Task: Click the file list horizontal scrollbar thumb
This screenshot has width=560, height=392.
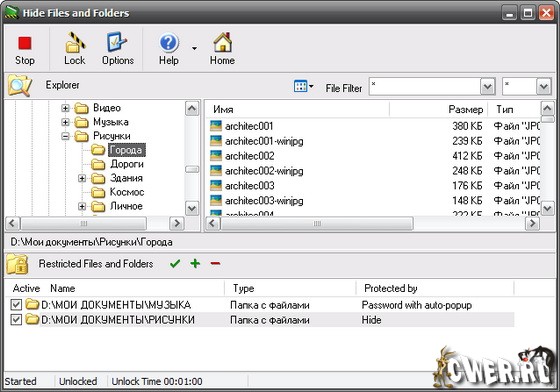Action: 317,224
